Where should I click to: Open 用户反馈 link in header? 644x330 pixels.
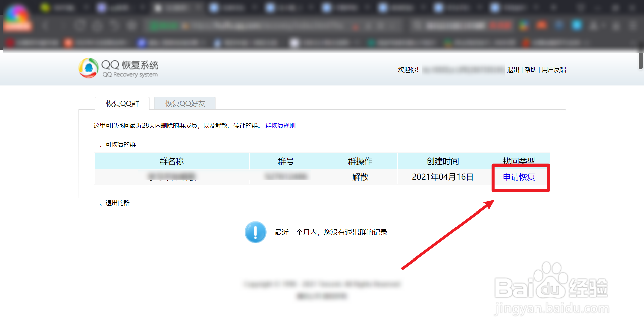[x=554, y=70]
